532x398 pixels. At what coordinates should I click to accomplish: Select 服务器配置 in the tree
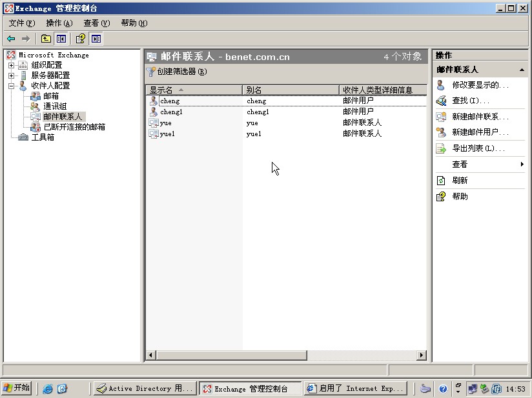click(x=50, y=75)
